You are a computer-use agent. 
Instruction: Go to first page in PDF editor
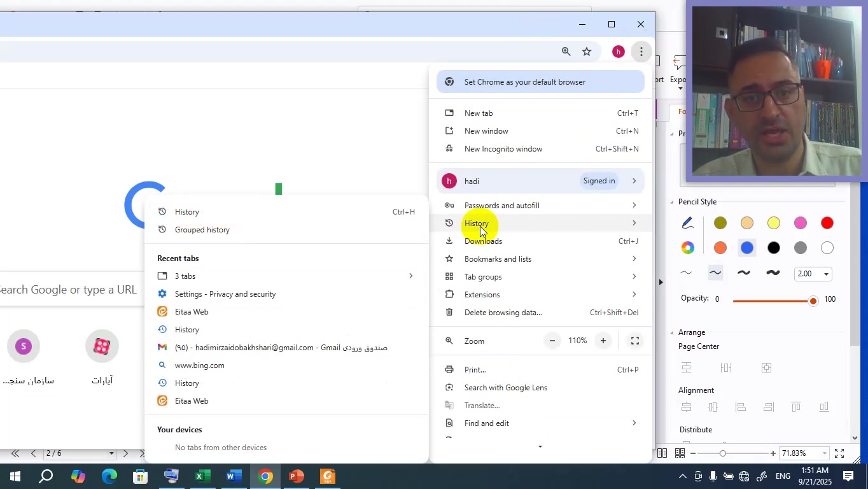[15, 453]
